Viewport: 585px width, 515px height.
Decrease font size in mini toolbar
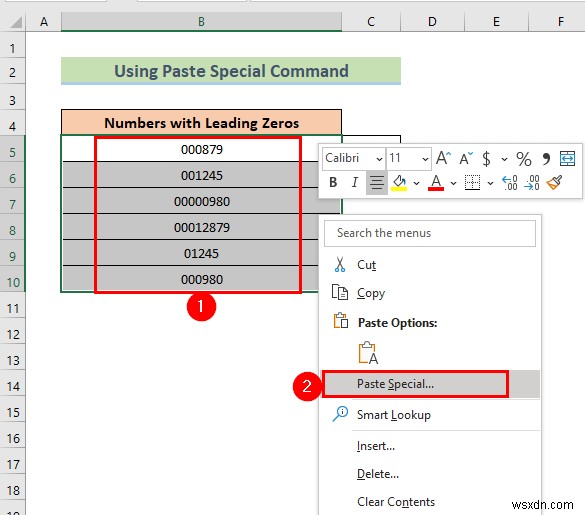point(466,158)
